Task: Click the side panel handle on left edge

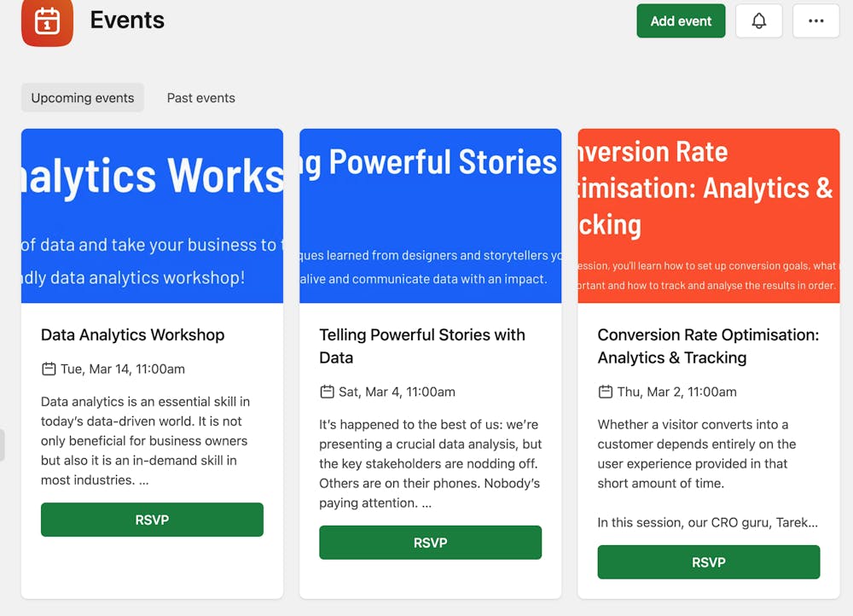Action: (x=3, y=445)
